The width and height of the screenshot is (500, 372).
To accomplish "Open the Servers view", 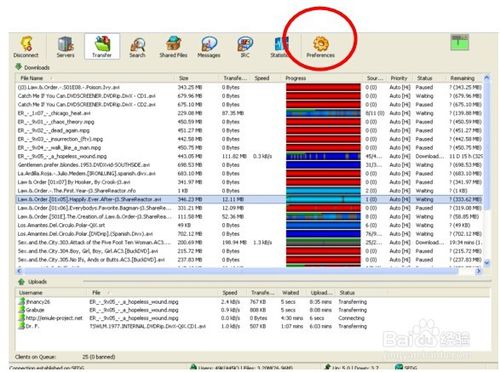I will pyautogui.click(x=65, y=47).
